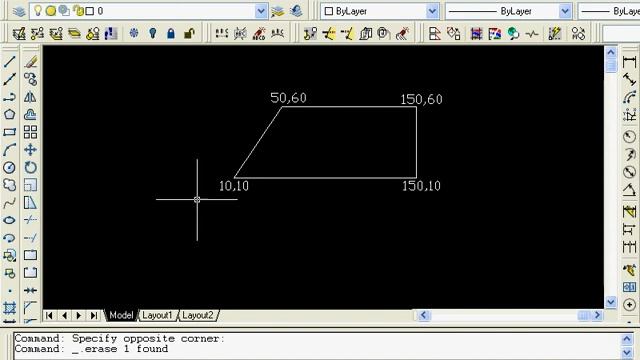Screen dimensions: 640x360
Task: Select the Join tool
Action: [31, 291]
